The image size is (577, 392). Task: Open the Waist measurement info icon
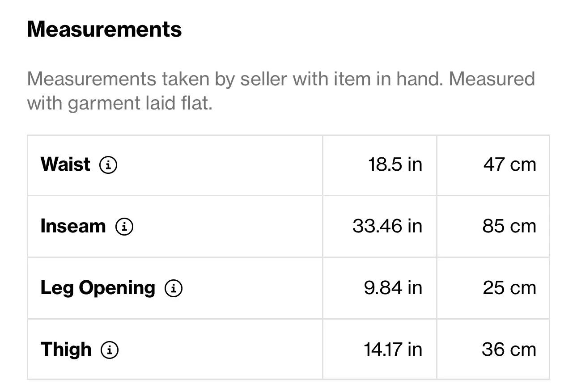(108, 165)
